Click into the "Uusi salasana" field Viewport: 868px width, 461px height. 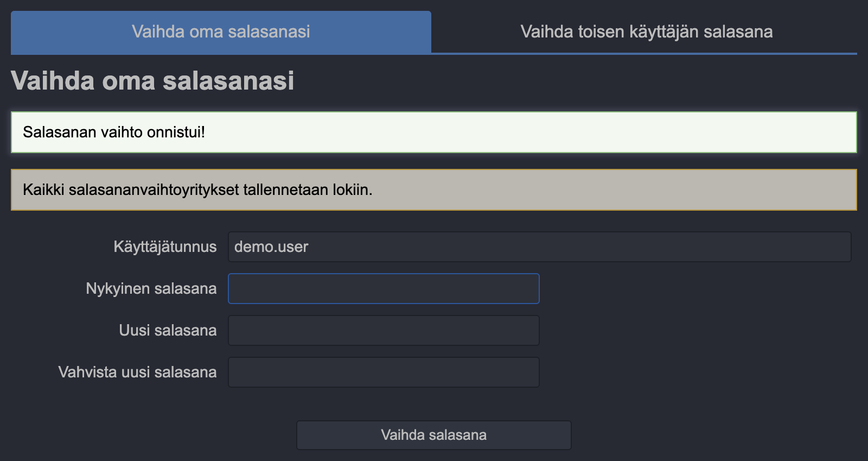[x=384, y=330]
